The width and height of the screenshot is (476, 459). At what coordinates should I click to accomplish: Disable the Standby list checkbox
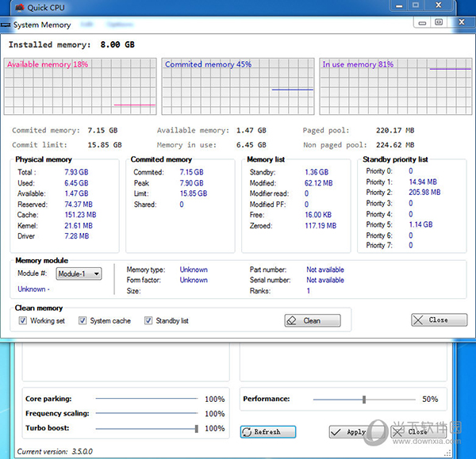(148, 321)
